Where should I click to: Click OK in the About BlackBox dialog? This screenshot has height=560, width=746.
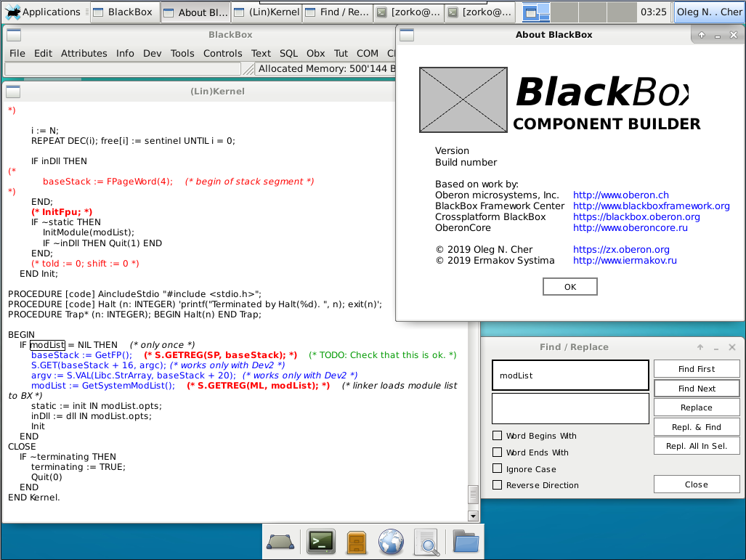570,287
